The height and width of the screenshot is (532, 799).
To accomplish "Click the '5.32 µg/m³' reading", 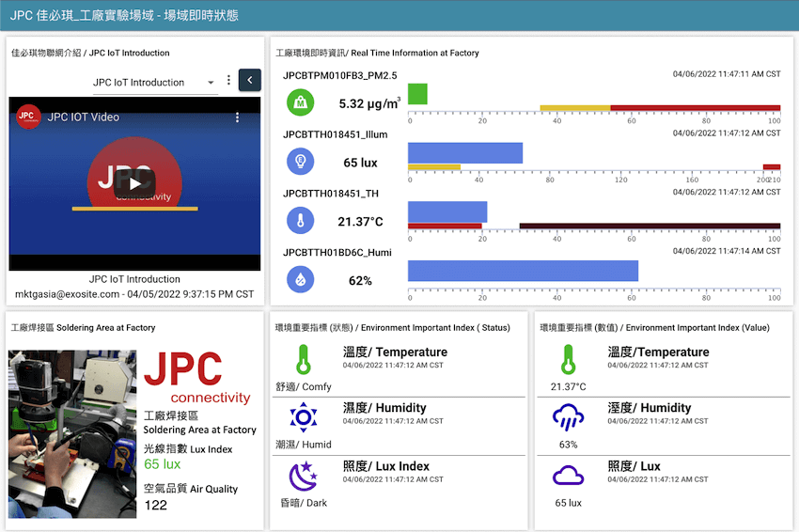I will (x=369, y=103).
